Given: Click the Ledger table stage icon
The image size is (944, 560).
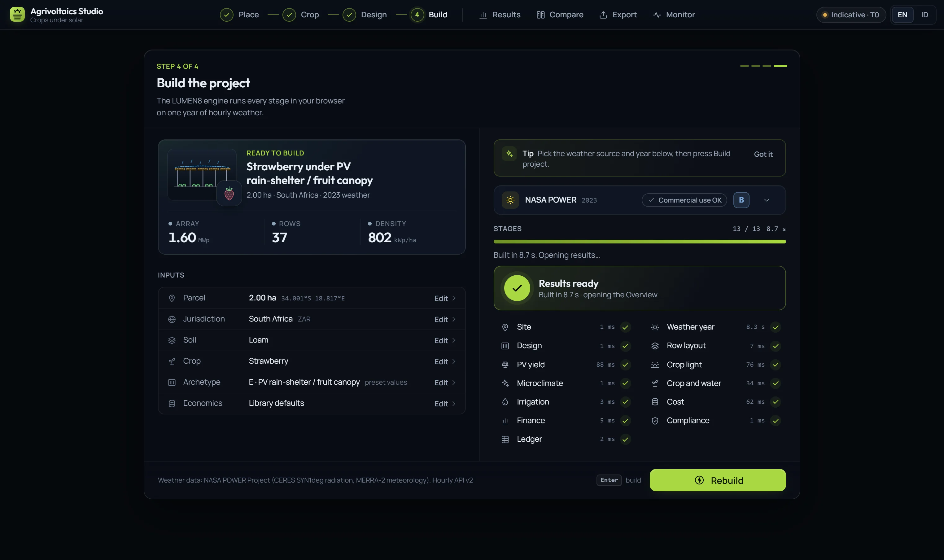Looking at the screenshot, I should tap(505, 439).
